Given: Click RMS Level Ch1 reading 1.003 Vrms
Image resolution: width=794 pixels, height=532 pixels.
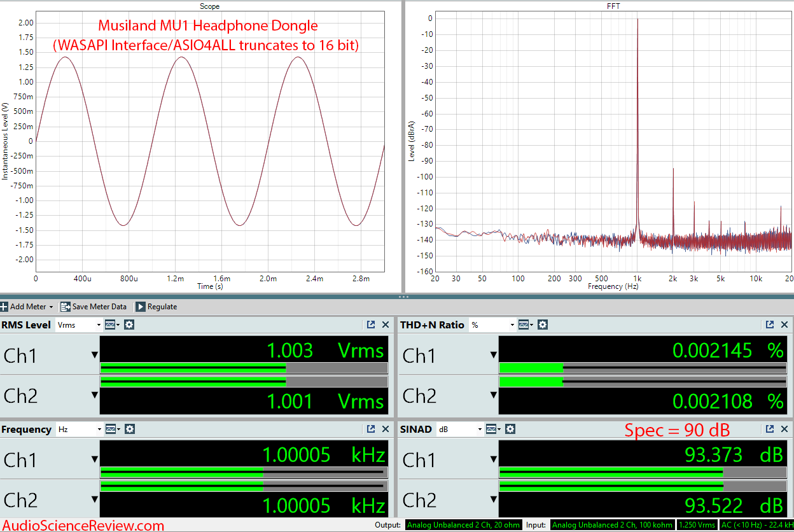Looking at the screenshot, I should 325,351.
